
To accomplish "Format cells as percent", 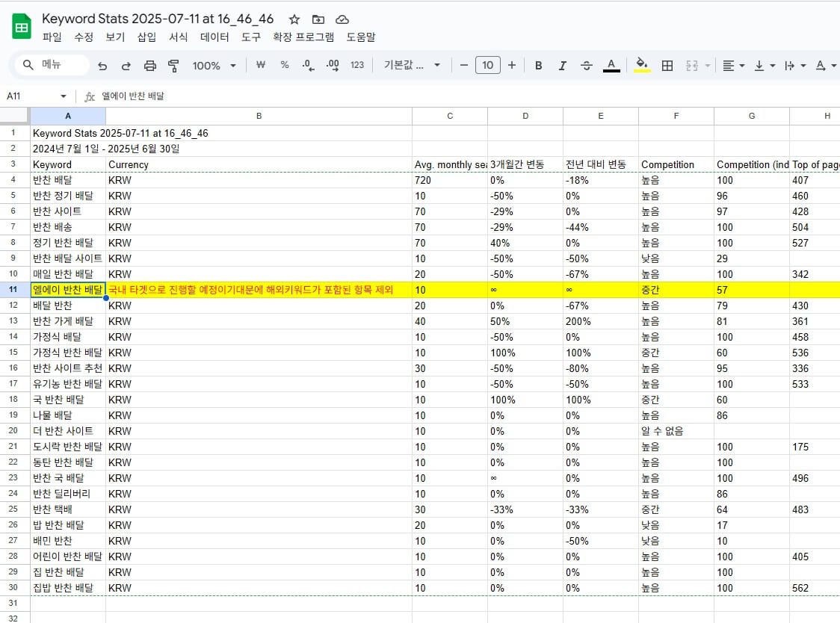I will 285,65.
